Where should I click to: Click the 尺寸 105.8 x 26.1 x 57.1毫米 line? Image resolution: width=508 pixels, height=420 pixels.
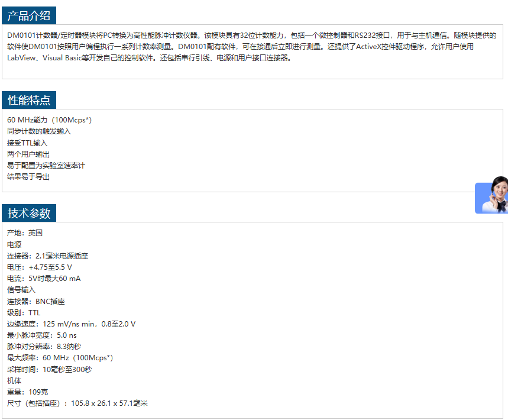point(77,403)
